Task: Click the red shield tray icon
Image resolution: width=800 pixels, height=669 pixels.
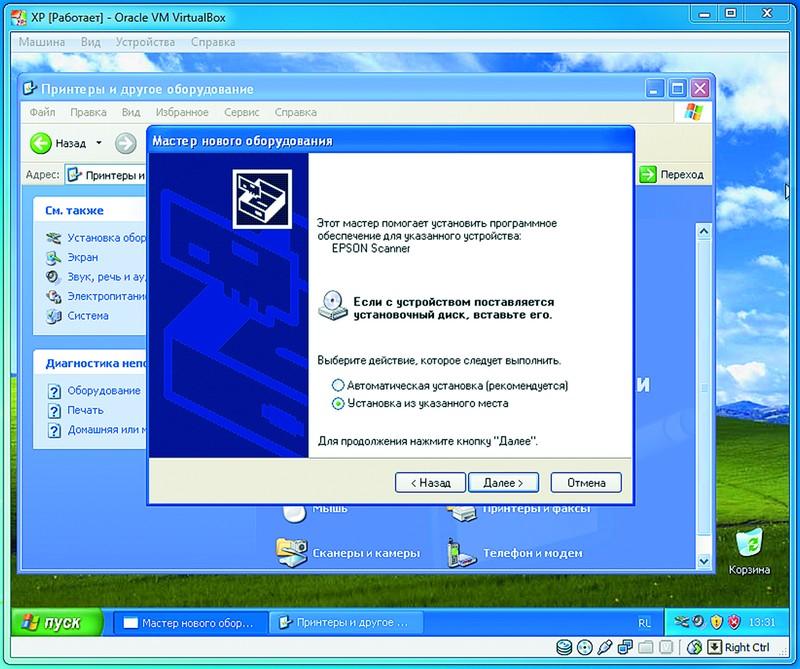Action: coord(734,622)
